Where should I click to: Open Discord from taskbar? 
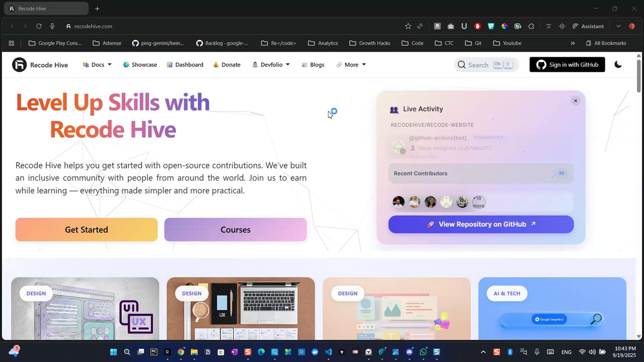[410, 352]
